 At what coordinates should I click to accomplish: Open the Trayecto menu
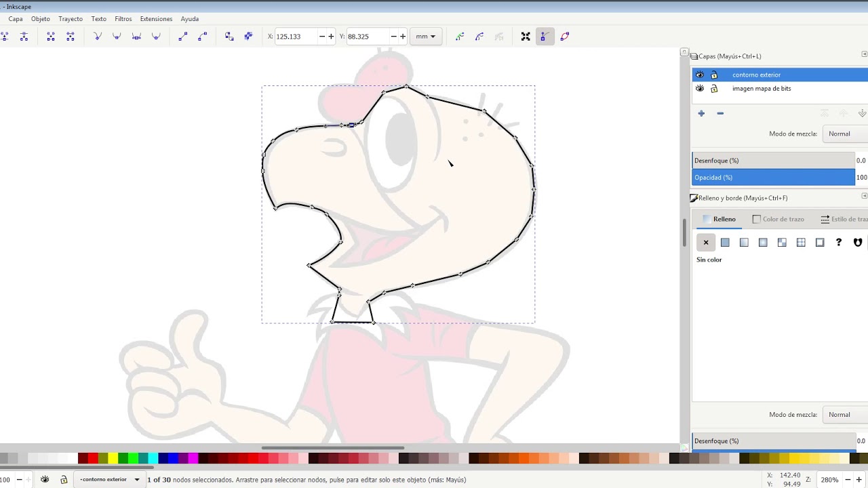[x=71, y=19]
